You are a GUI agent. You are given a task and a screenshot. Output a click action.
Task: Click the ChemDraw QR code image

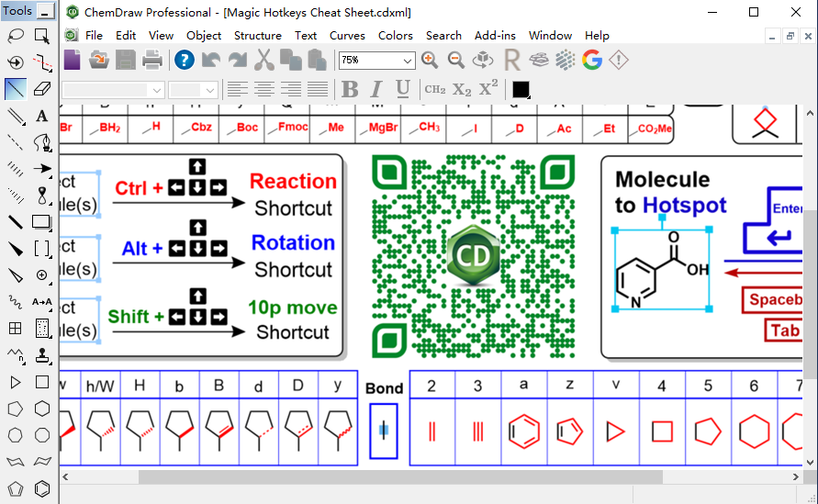tap(473, 256)
